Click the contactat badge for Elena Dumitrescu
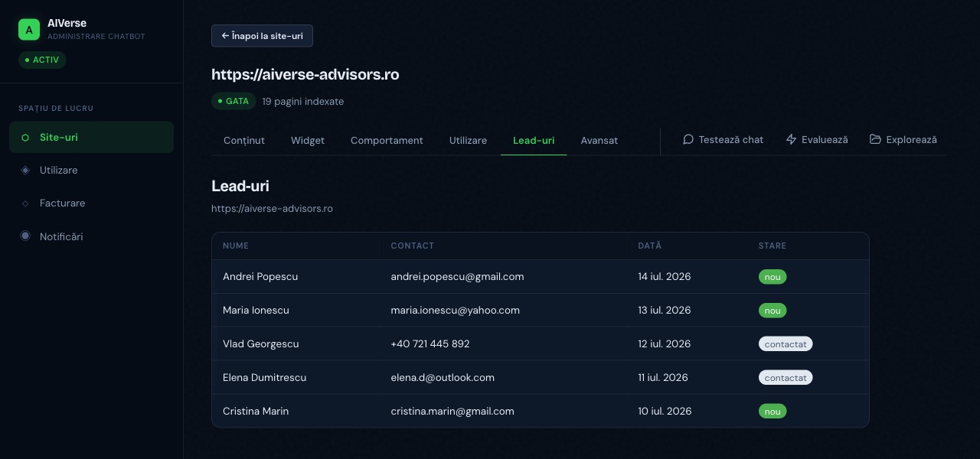The image size is (980, 459). 786,378
